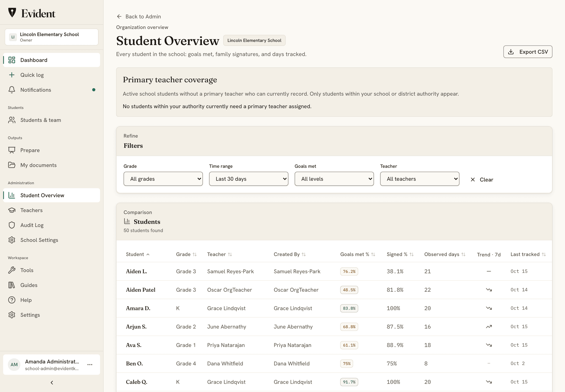Open the Notifications bell icon

click(12, 90)
